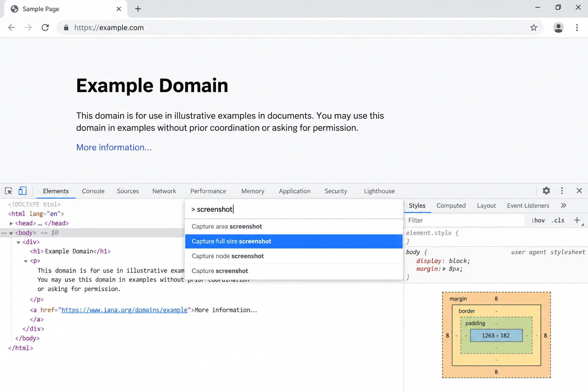This screenshot has width=588, height=392.
Task: Add a new style rule with plus icon
Action: (577, 220)
